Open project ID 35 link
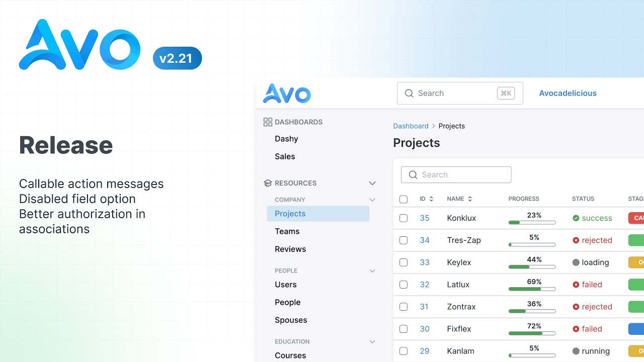 click(x=425, y=218)
